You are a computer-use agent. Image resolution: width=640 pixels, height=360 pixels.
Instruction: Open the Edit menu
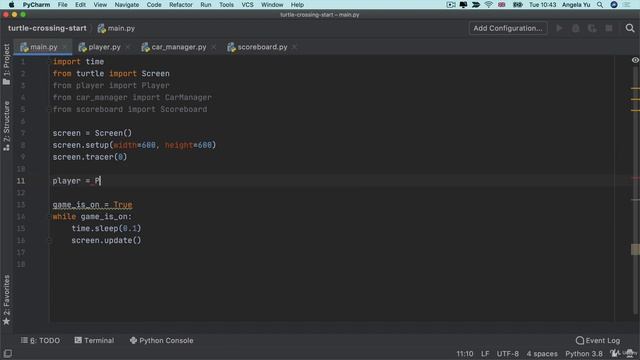click(x=80, y=5)
